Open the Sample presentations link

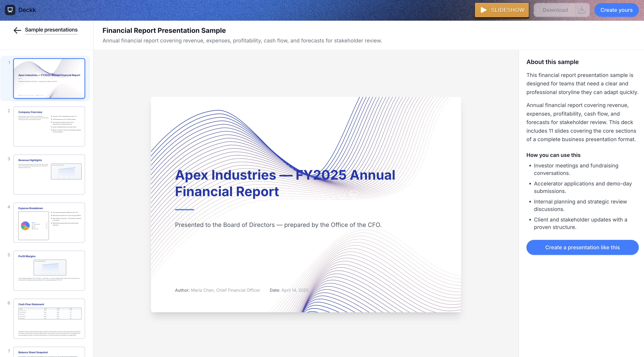(x=51, y=30)
